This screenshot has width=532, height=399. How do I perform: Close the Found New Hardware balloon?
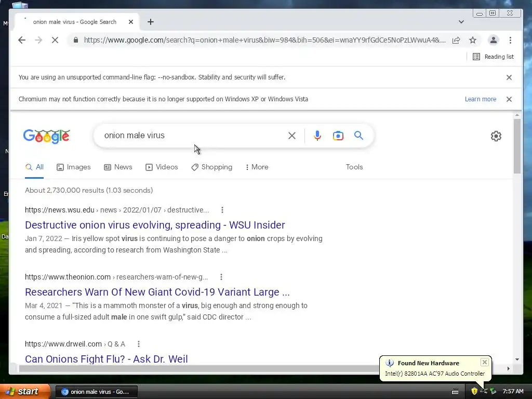(x=485, y=362)
